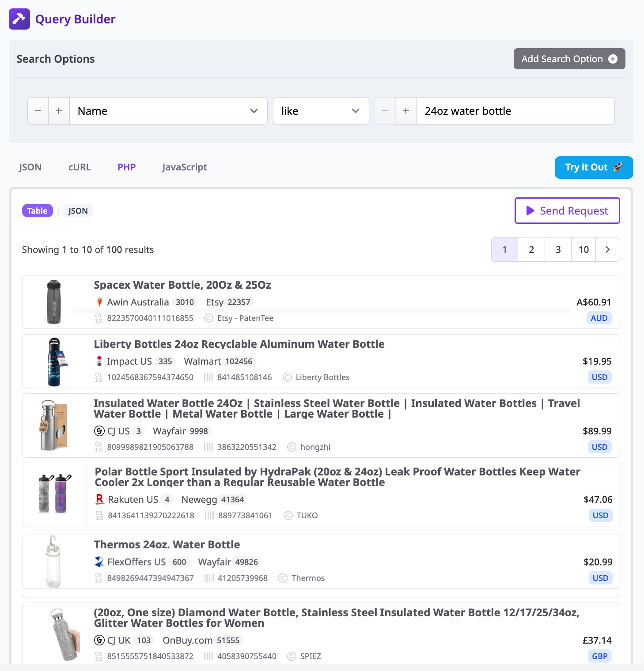Click the A$60.91 price
The width and height of the screenshot is (644, 671).
tap(594, 302)
